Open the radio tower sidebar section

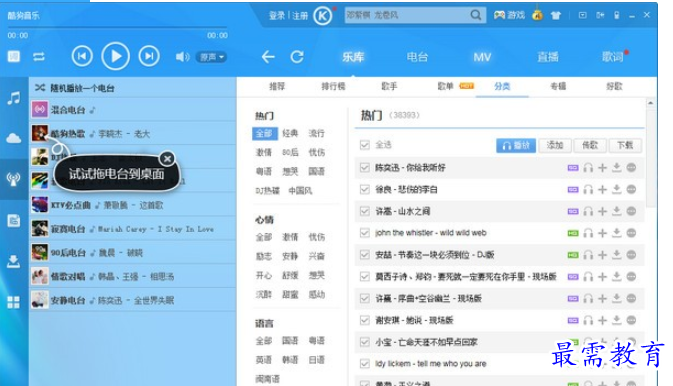point(14,179)
